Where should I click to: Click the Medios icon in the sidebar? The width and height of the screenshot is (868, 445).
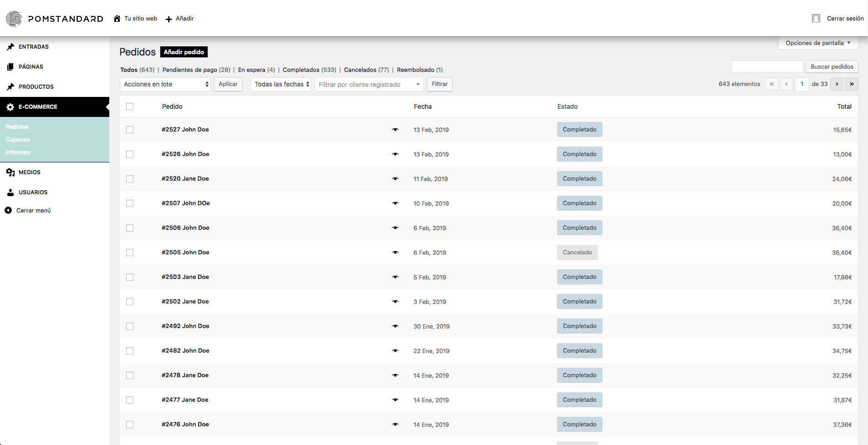point(10,172)
